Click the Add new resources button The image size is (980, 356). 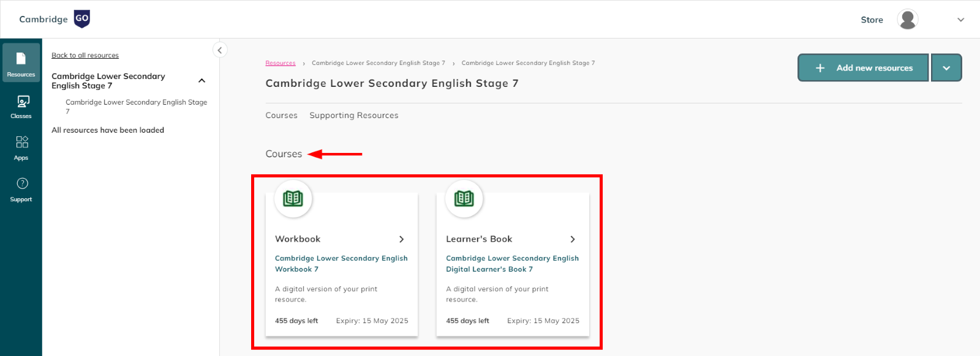click(x=863, y=68)
